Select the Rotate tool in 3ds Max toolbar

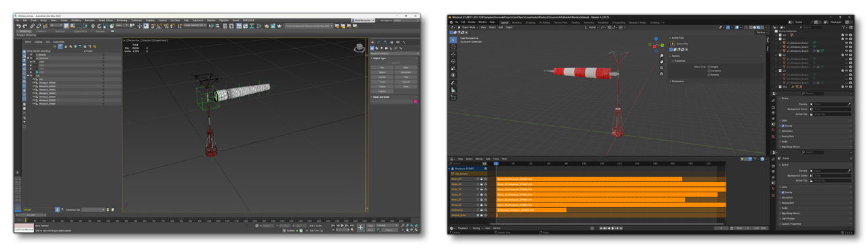coord(99,26)
